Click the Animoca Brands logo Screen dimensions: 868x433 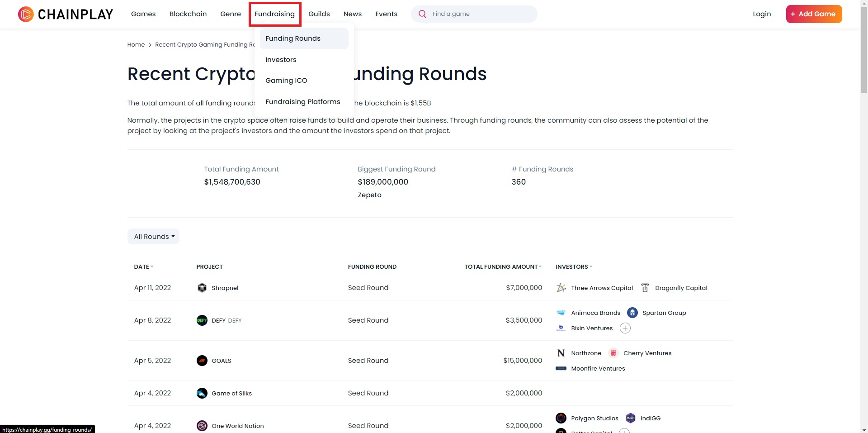561,313
